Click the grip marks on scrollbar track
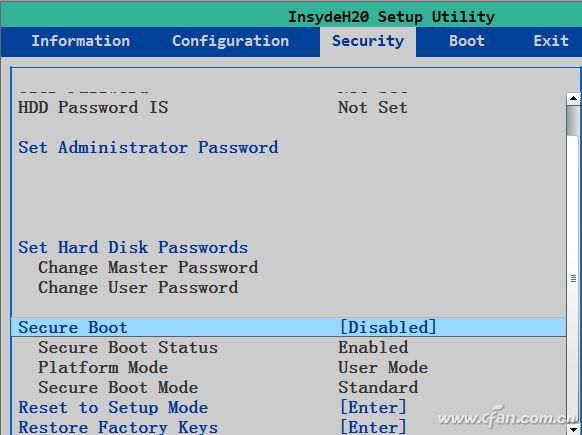The image size is (582, 435). (x=573, y=278)
